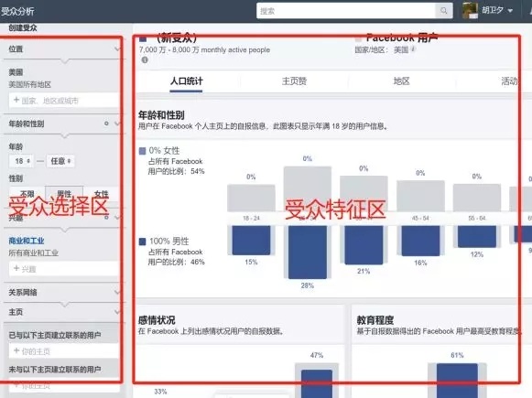This screenshot has height=398, width=532.
Task: Open the minimum age 18 dropdown
Action: pos(22,161)
